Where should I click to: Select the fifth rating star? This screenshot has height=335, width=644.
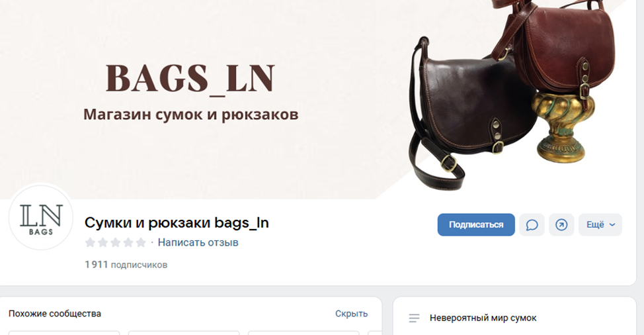click(x=141, y=242)
